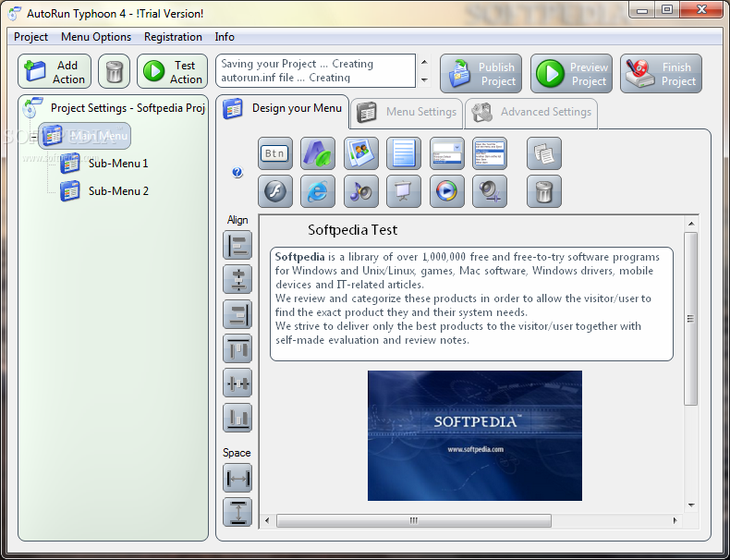Switch to the Advanced Settings tab

coord(531,112)
